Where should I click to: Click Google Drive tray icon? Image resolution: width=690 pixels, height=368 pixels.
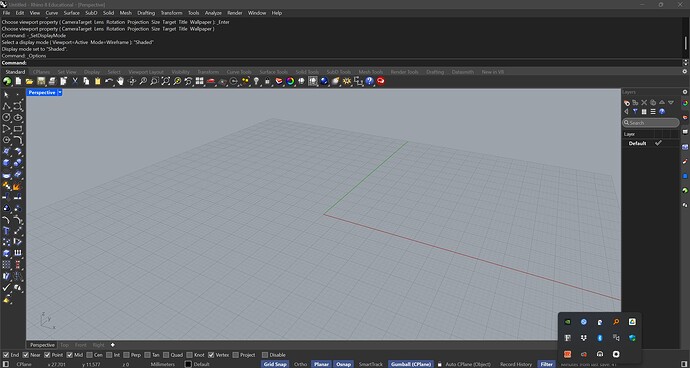632,322
